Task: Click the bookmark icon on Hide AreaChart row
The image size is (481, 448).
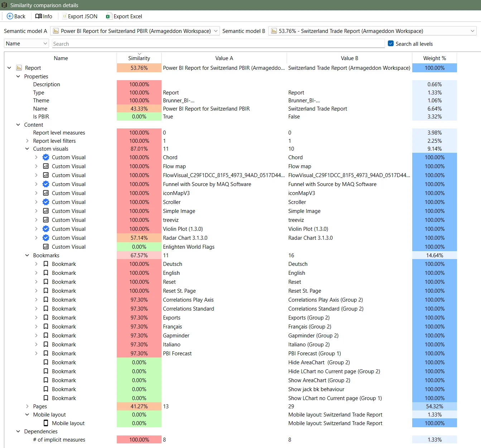Action: tap(46, 362)
